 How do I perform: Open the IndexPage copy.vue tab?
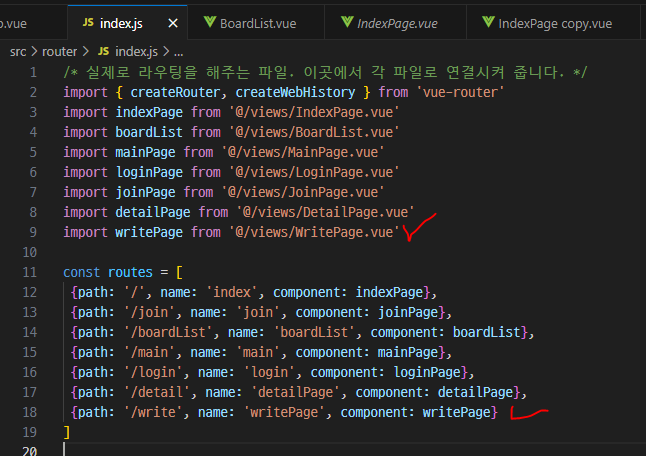555,23
